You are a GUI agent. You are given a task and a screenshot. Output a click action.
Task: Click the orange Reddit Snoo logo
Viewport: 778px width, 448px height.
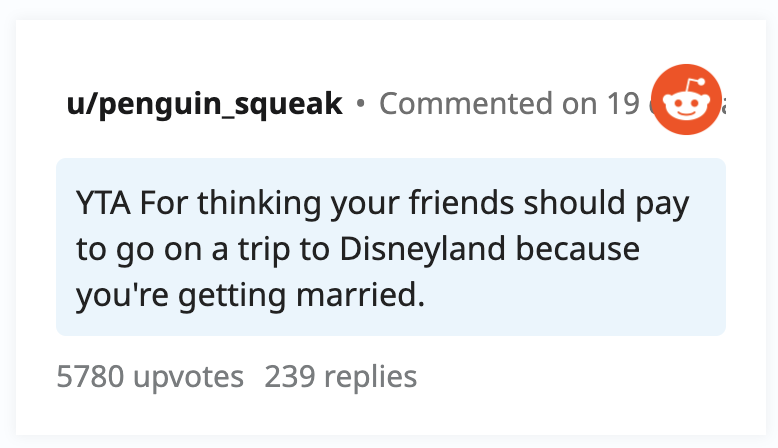686,99
